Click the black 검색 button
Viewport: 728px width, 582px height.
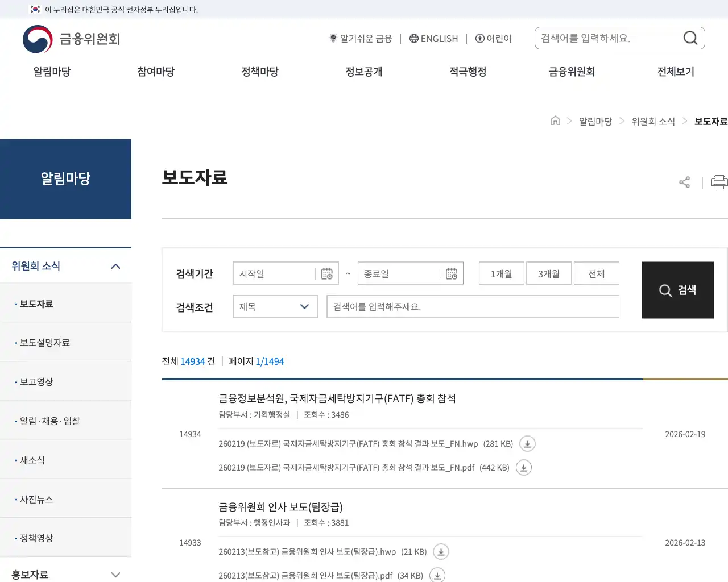click(x=678, y=290)
